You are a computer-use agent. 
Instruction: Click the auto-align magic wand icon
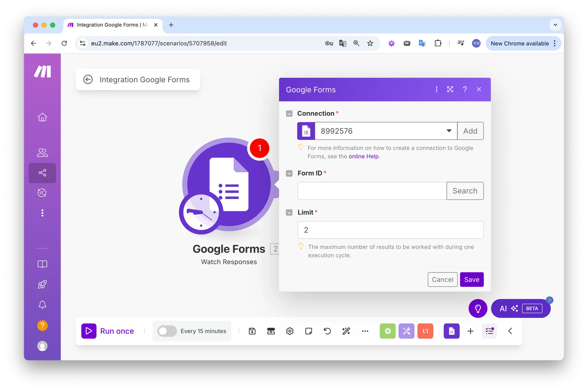point(346,331)
